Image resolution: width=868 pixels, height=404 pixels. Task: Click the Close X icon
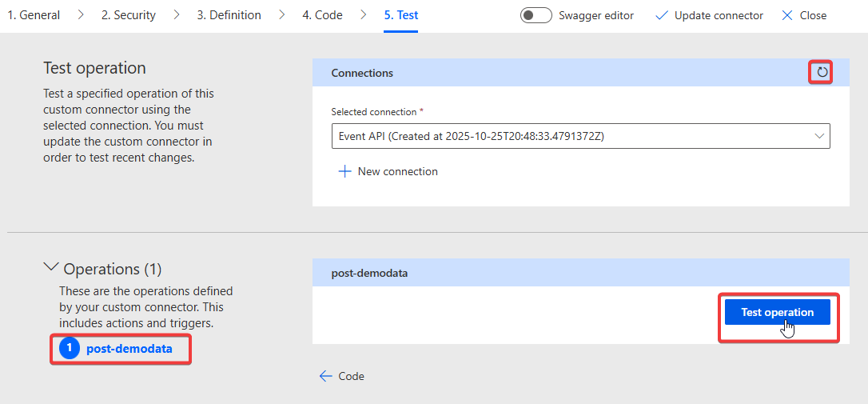[x=787, y=15]
